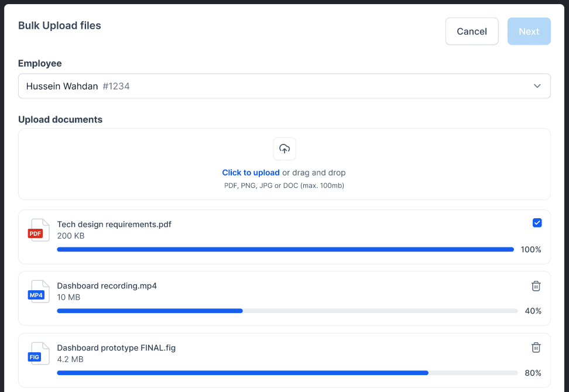Click the red PDF file icon
This screenshot has height=392, width=569.
[39, 230]
